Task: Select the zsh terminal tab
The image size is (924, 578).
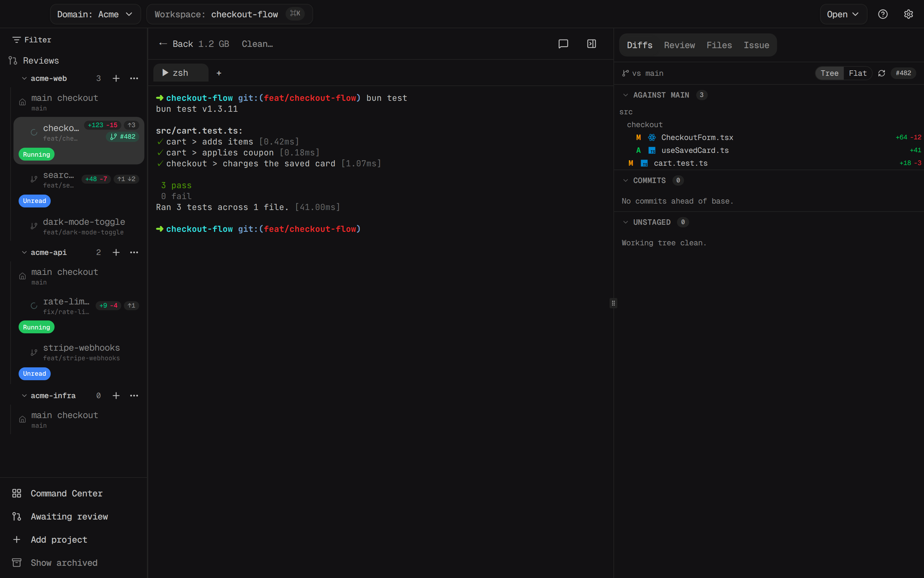Action: [x=181, y=73]
